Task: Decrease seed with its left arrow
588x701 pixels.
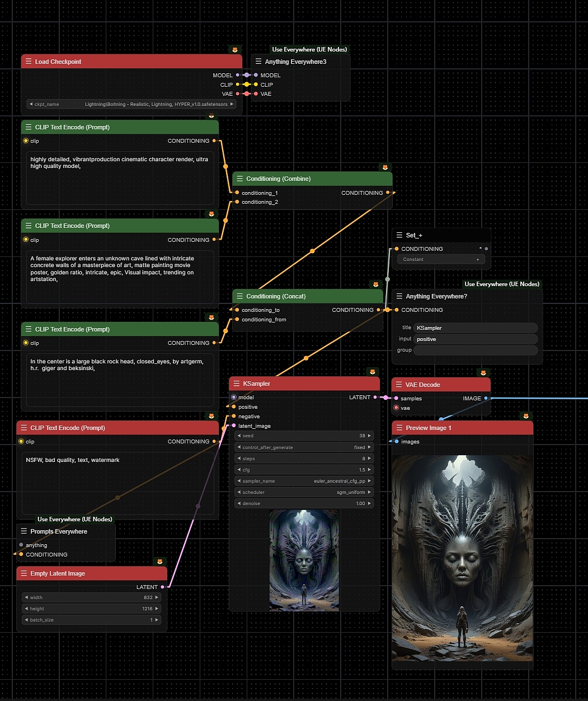Action: coord(239,436)
